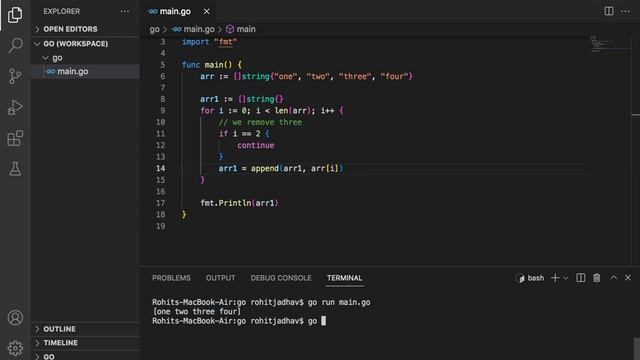
Task: Expand the TIMELINE section
Action: point(85,343)
